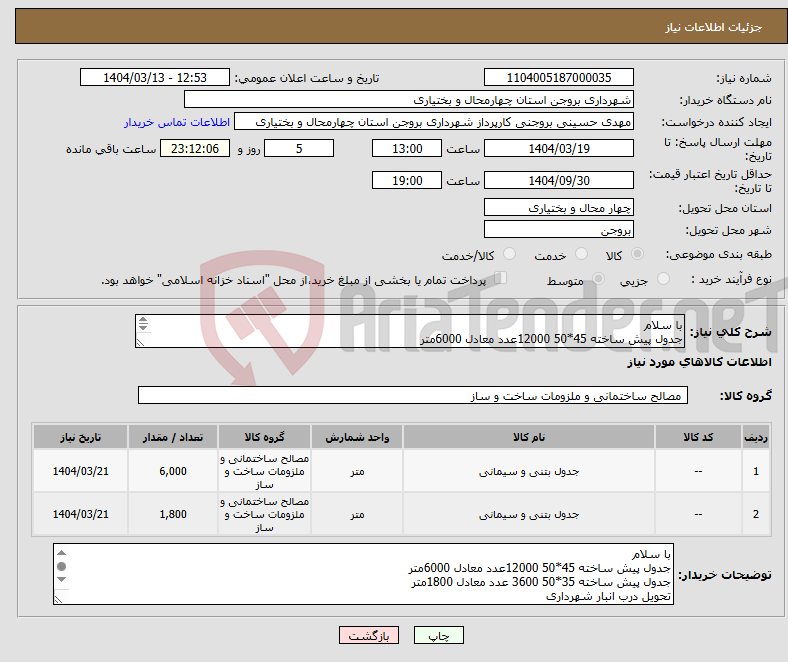The height and width of the screenshot is (662, 788).
Task: Click down arrow in general description scrollbar
Action: pos(143,327)
